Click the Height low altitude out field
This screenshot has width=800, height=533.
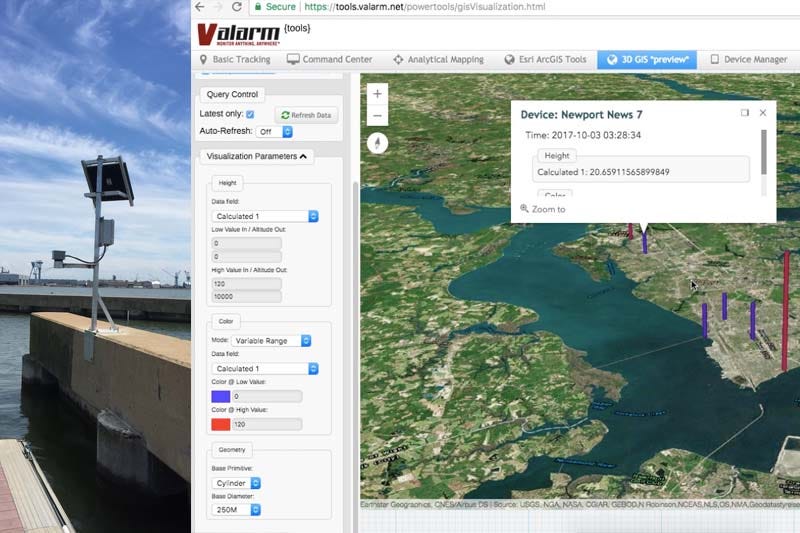pyautogui.click(x=246, y=257)
